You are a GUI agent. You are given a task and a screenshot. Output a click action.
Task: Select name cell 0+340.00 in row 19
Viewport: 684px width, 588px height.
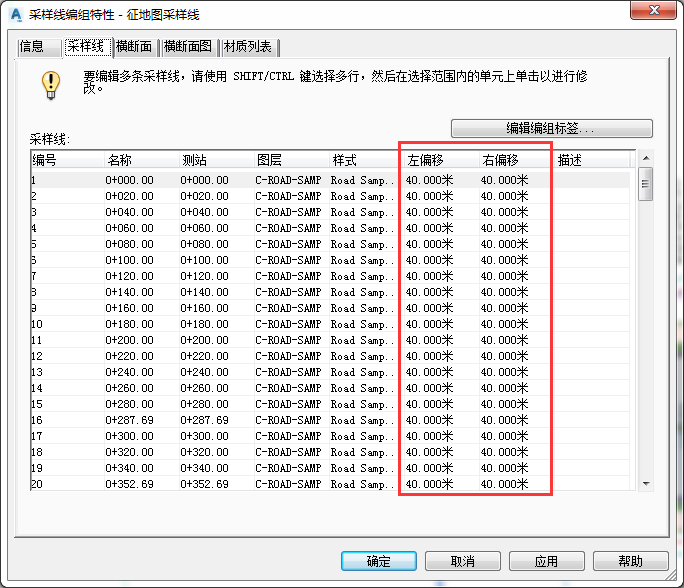pos(130,468)
